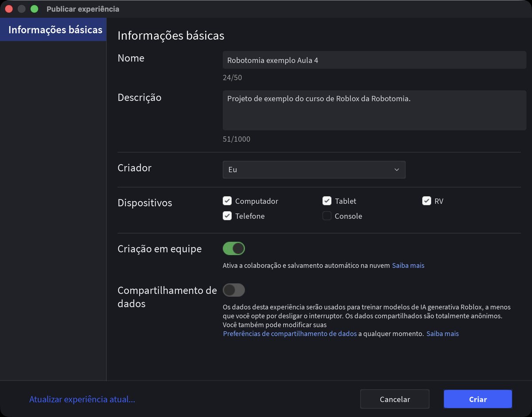Screen dimensions: 532x417
Task: Open Saiba mais link about data sharing
Action: pos(442,334)
